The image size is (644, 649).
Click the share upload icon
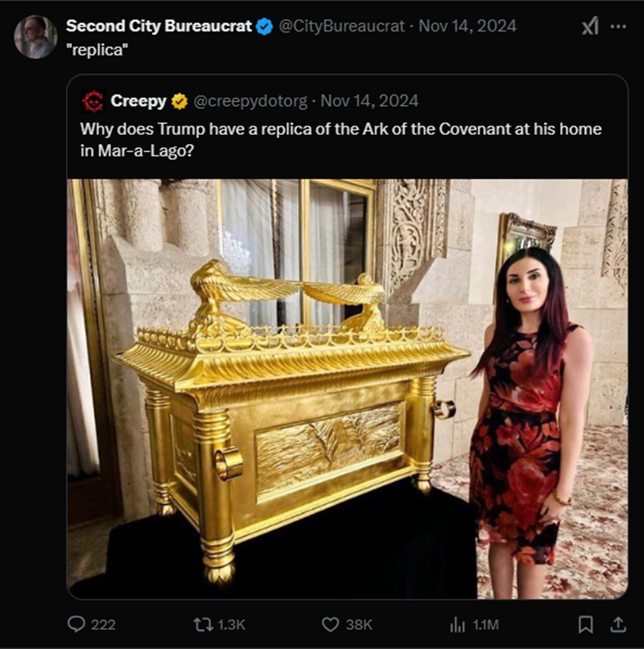[618, 624]
